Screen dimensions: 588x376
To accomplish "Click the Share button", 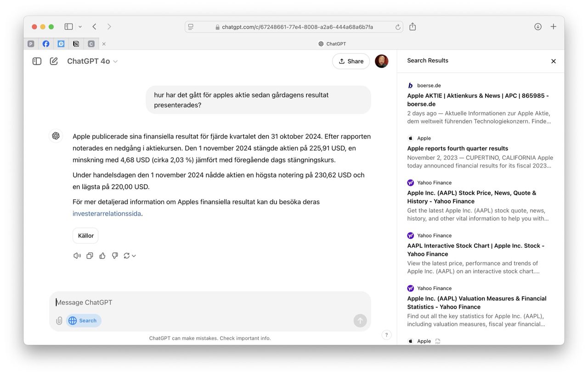I will coord(351,61).
